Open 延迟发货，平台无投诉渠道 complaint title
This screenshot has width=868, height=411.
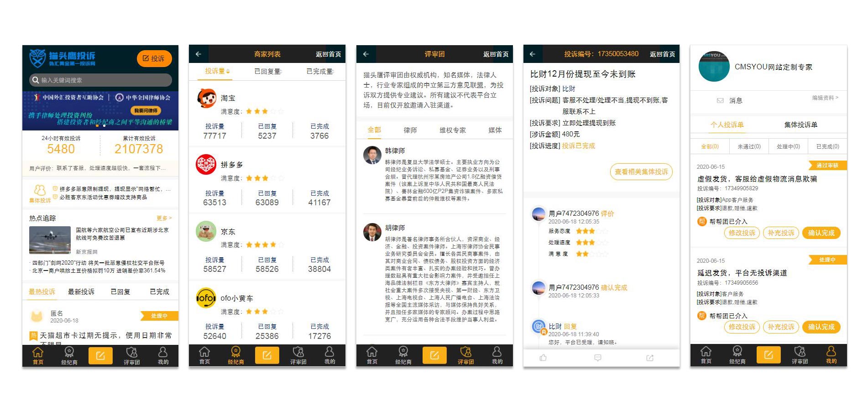pyautogui.click(x=742, y=273)
